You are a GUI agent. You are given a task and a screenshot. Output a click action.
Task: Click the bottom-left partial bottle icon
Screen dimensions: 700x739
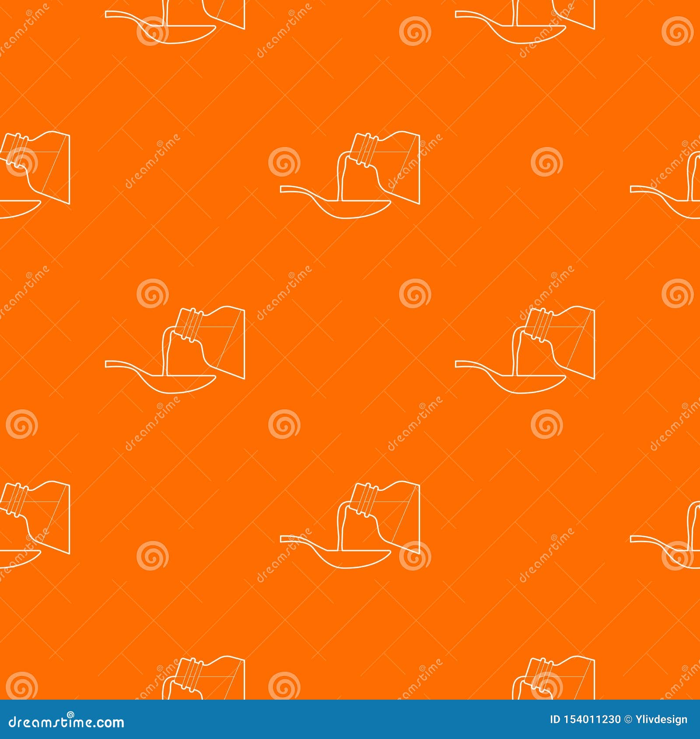coord(35,525)
